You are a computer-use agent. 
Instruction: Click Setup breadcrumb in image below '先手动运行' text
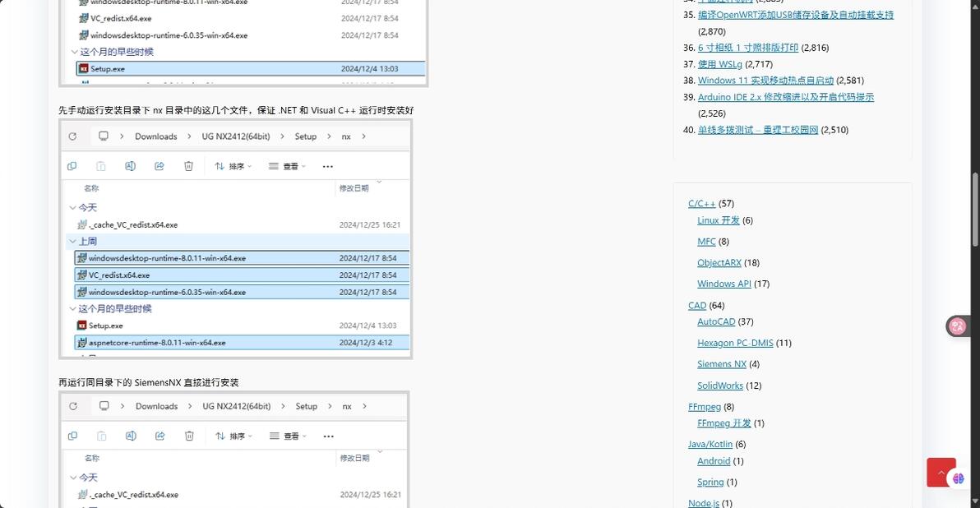pos(306,136)
